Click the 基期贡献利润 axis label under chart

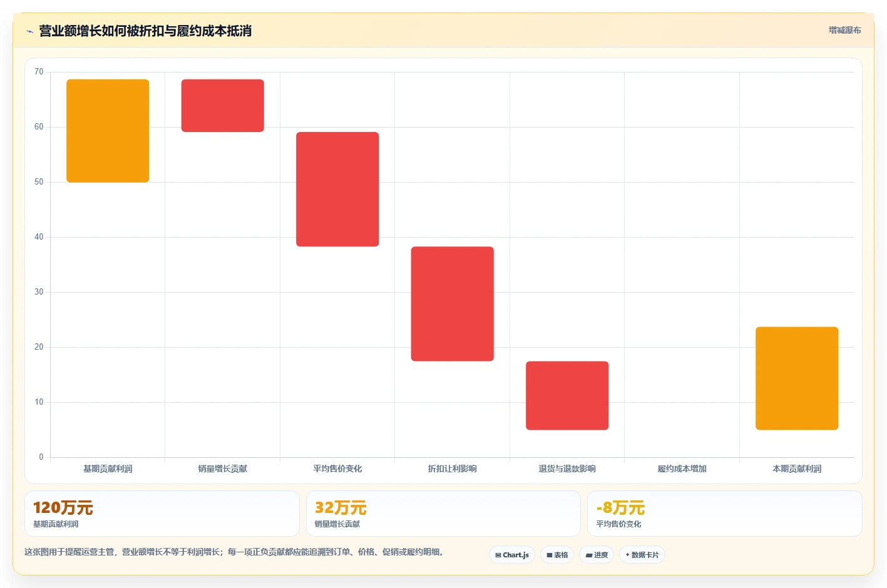[108, 469]
